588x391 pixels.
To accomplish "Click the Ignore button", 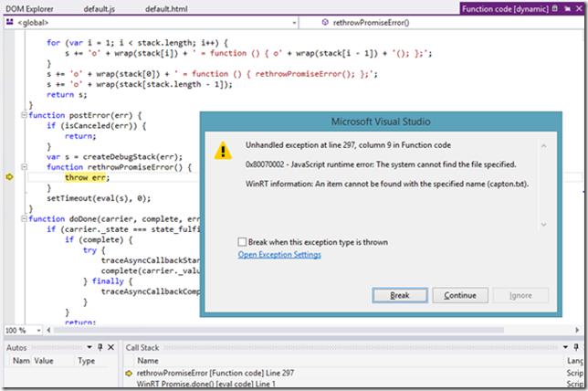I will [520, 295].
